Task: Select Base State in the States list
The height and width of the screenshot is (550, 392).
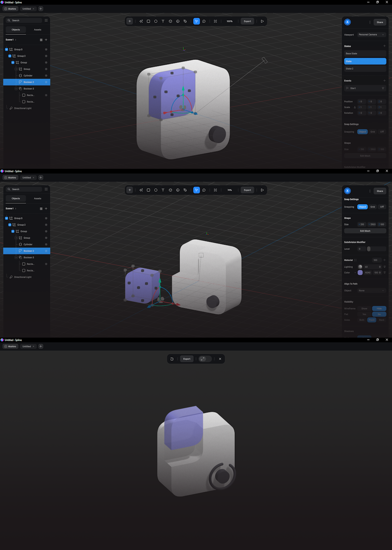Action: 365,54
